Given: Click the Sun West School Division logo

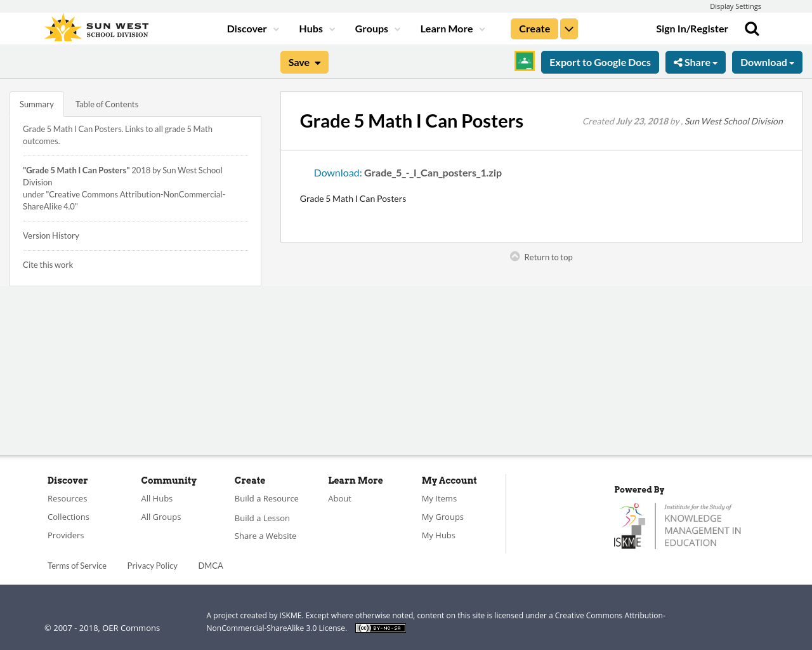Looking at the screenshot, I should pos(95,26).
